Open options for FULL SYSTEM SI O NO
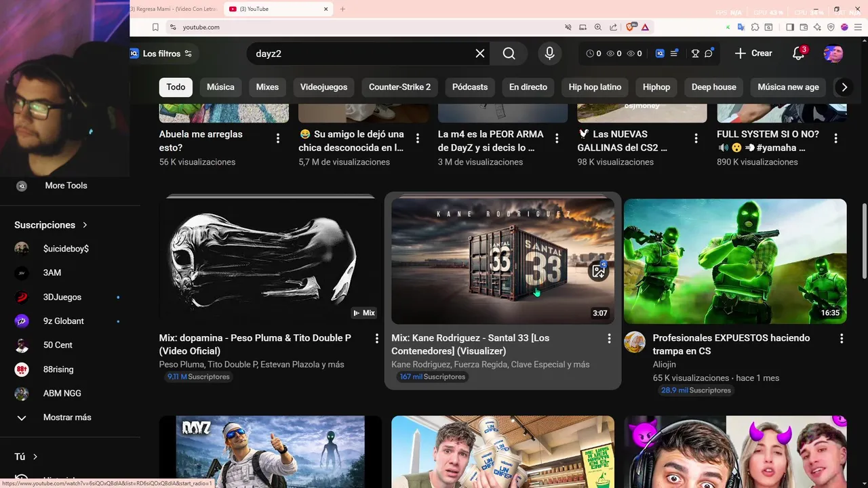This screenshot has width=868, height=488. tap(835, 138)
